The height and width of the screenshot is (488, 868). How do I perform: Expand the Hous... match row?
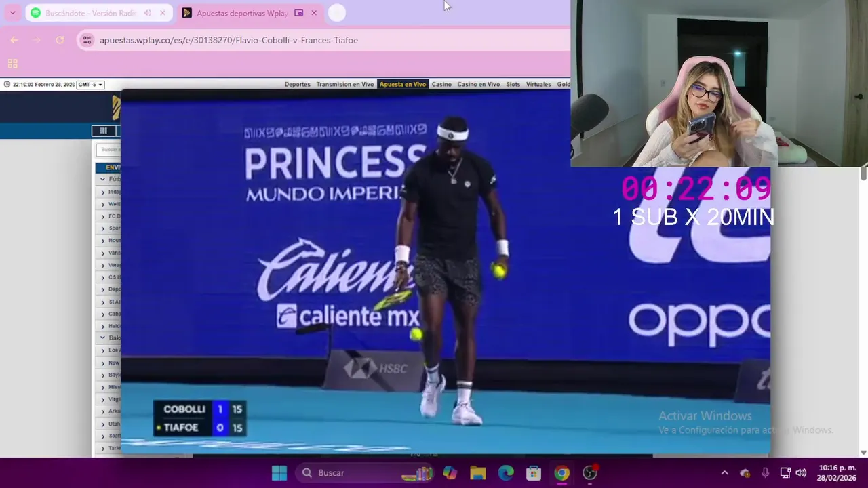[103, 241]
